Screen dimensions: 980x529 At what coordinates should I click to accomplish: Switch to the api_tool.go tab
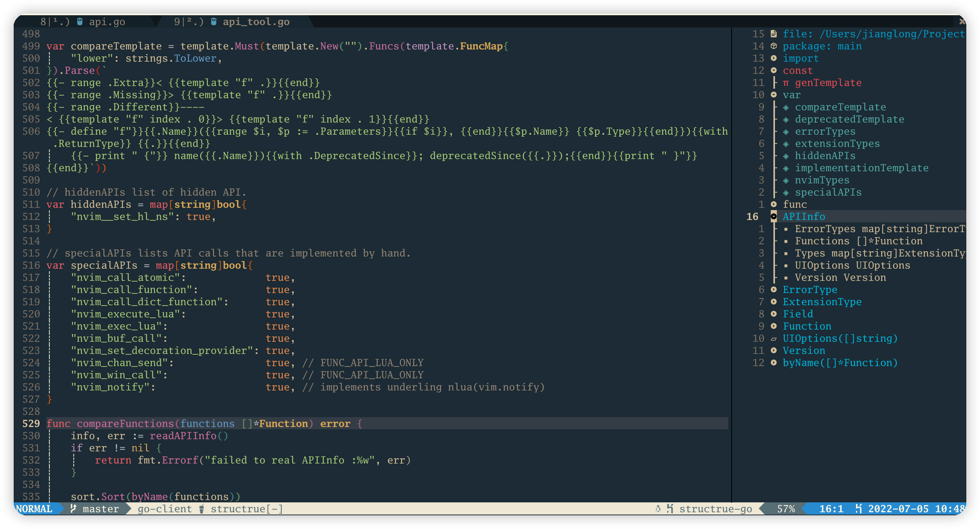pos(256,22)
